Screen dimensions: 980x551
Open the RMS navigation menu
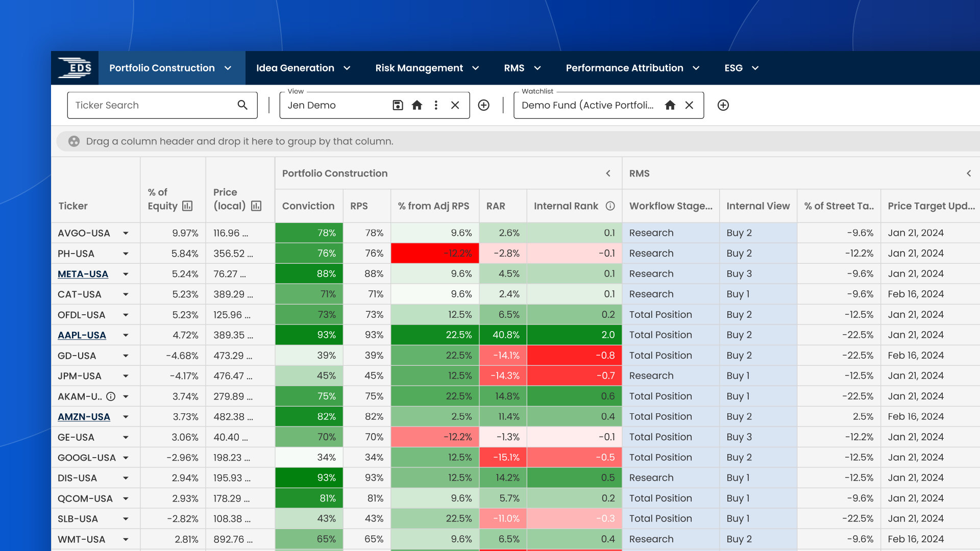[522, 68]
